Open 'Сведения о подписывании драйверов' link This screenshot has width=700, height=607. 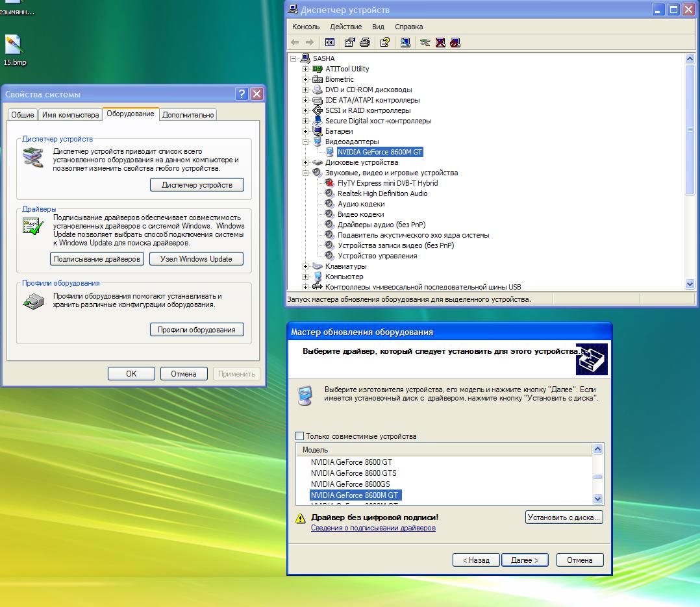[x=373, y=528]
